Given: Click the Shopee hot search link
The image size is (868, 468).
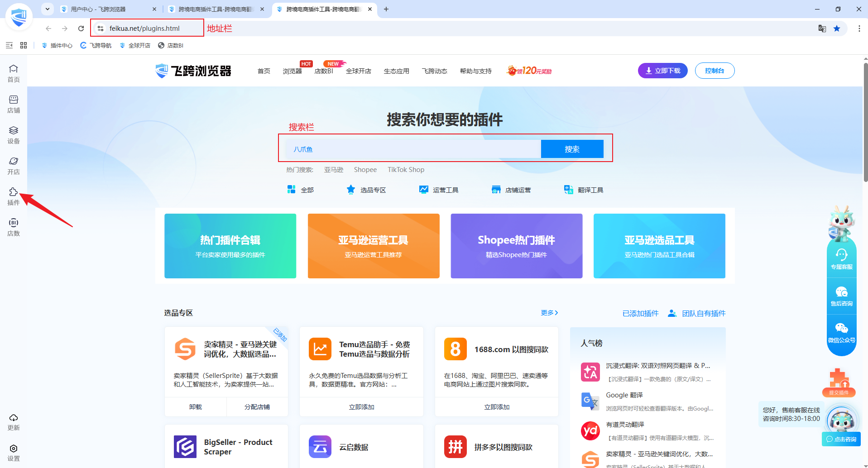Looking at the screenshot, I should (x=365, y=170).
